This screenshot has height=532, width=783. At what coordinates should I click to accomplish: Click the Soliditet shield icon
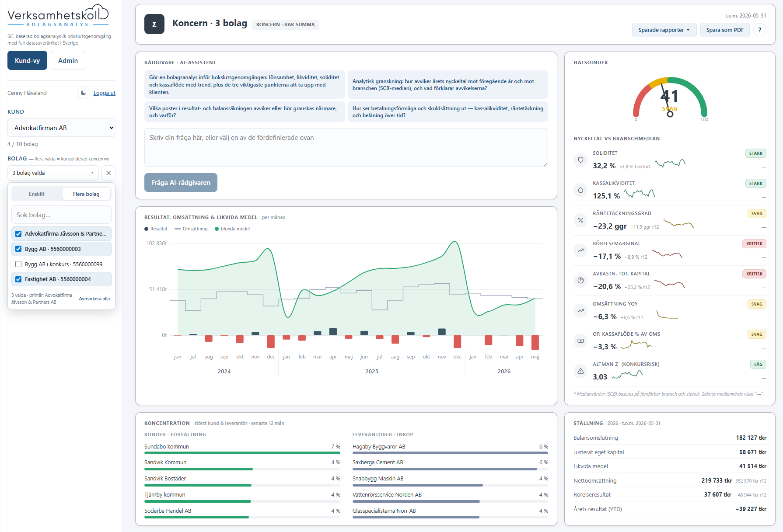580,160
